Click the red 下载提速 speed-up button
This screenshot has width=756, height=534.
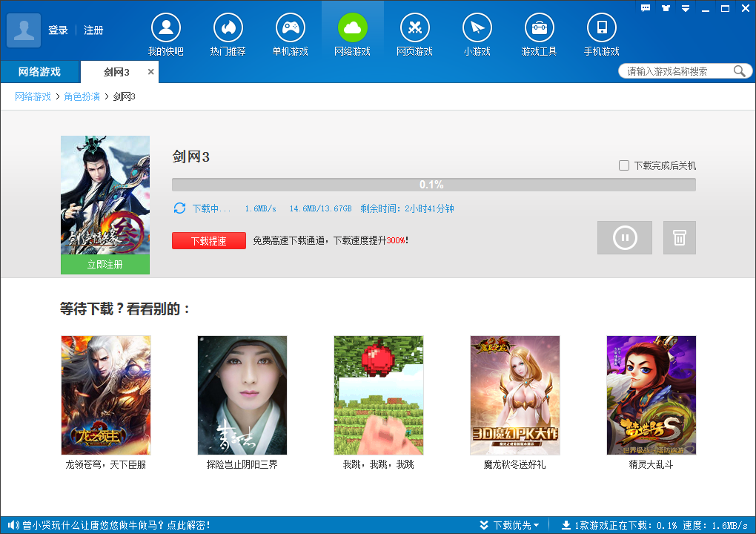tap(208, 241)
